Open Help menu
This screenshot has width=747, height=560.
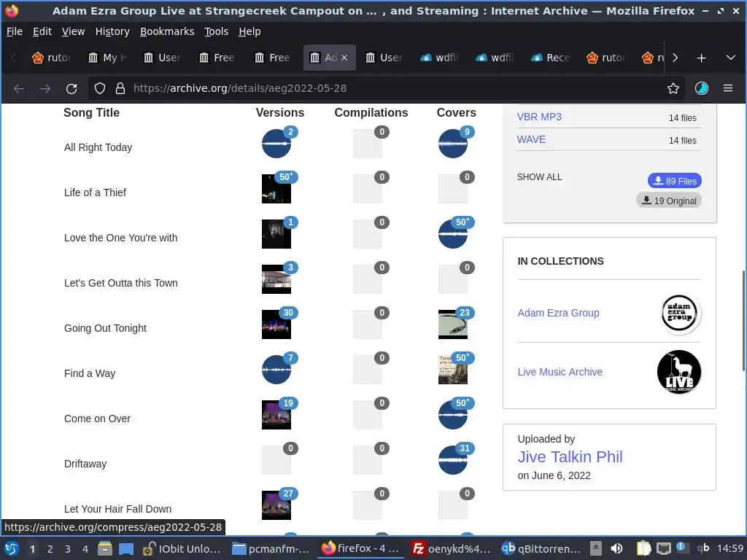click(249, 31)
